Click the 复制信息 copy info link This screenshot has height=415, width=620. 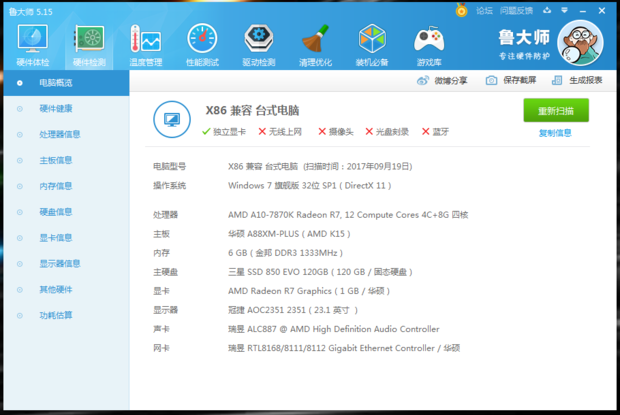(555, 133)
